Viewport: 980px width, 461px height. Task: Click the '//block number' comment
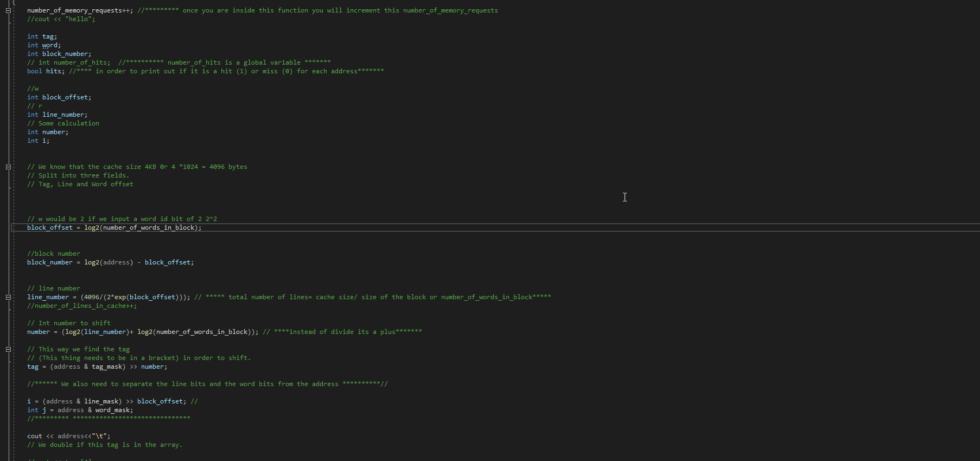[x=54, y=254]
